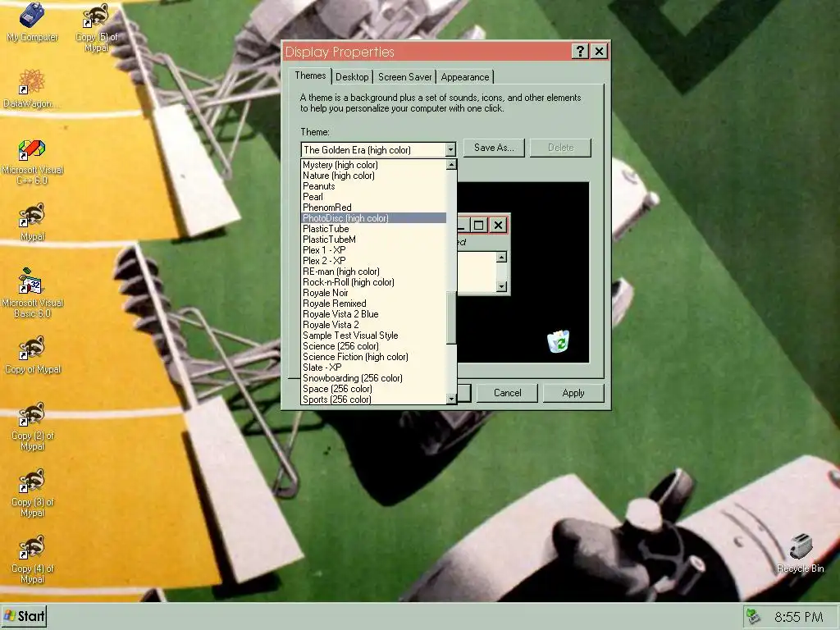840x630 pixels.
Task: Choose the Plex 1 - XP theme
Action: (x=374, y=250)
